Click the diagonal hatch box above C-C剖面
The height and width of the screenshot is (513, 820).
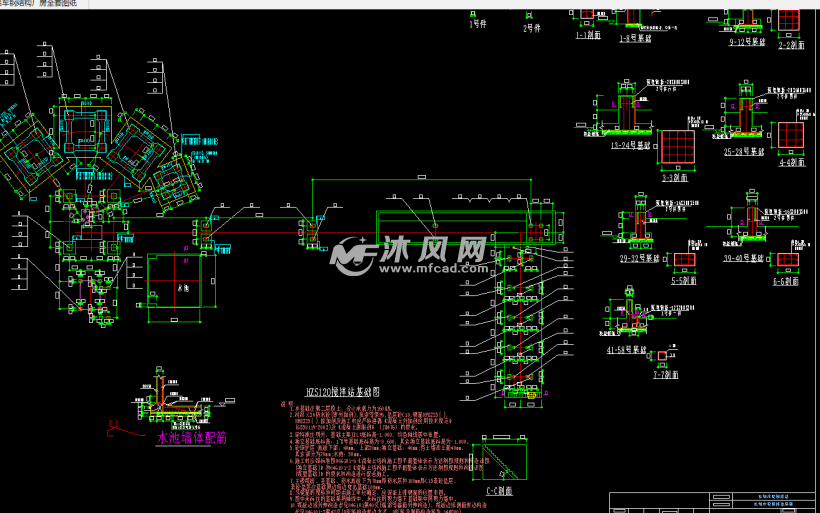504,462
